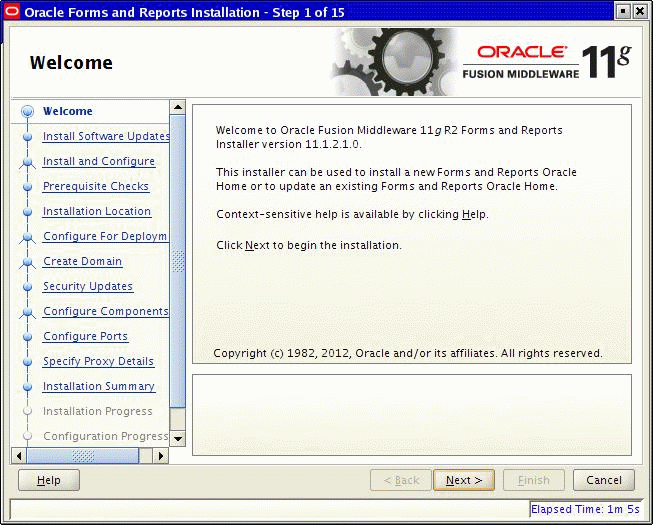The image size is (653, 525).
Task: Go to Create Domain step
Action: pyautogui.click(x=82, y=261)
